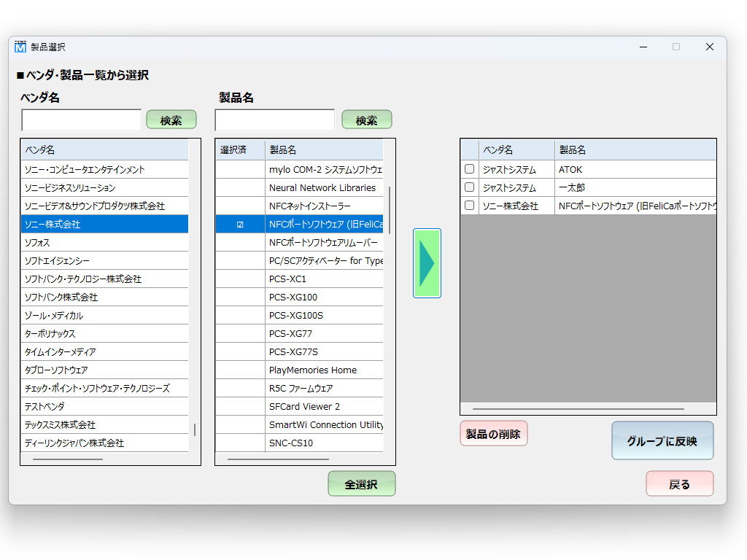The width and height of the screenshot is (747, 560).
Task: Select Neural Network Libraries in the product list
Action: click(321, 187)
